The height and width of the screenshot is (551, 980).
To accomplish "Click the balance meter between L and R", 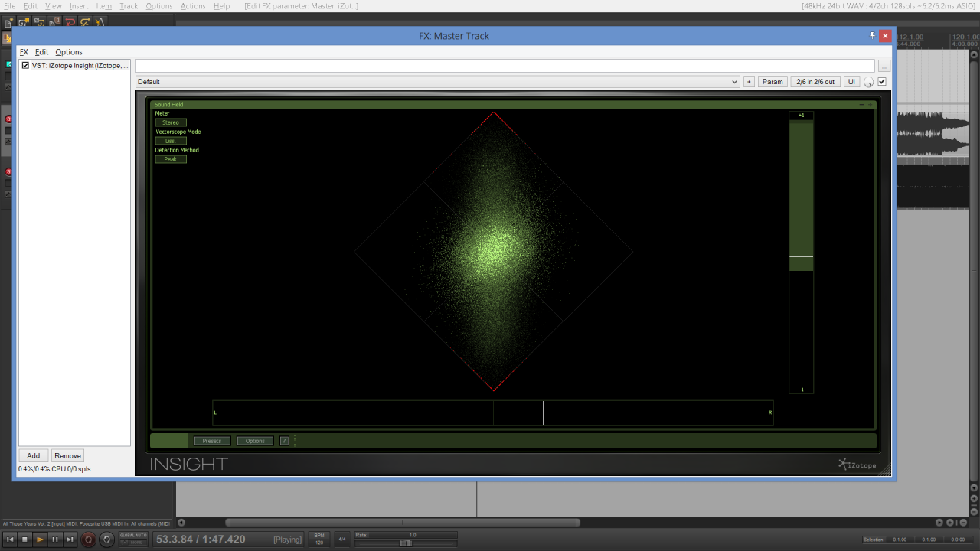I will pos(493,412).
